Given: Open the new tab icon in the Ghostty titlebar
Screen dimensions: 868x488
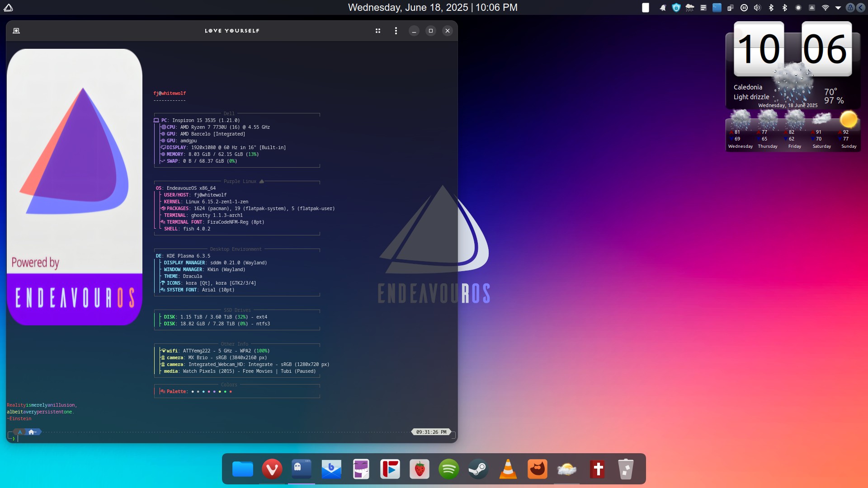Looking at the screenshot, I should click(x=16, y=31).
